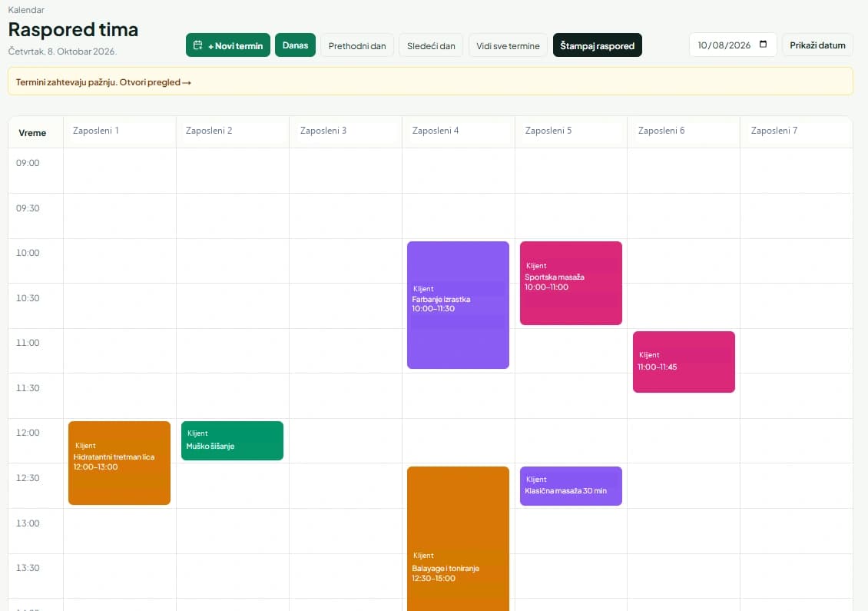Open the Klasična masaža 30 min appointment
Screen dimensions: 868x611
[x=571, y=486]
